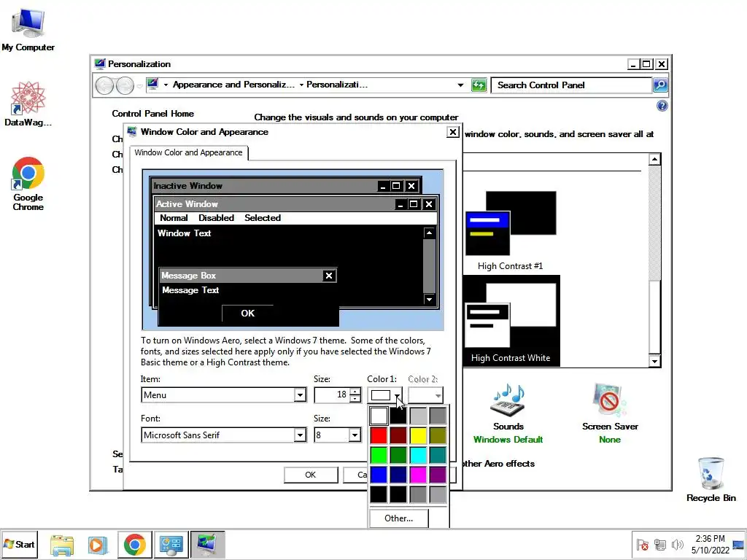Close the Window Color and Appearance dialog
747x560 pixels.
tap(453, 132)
